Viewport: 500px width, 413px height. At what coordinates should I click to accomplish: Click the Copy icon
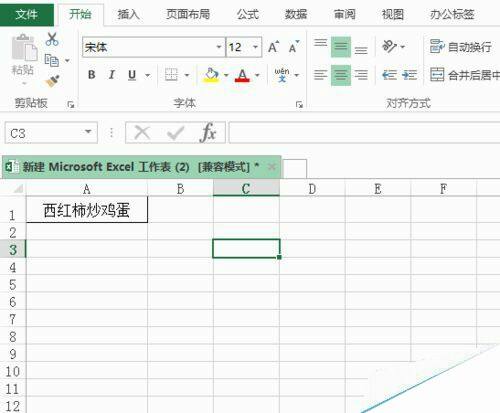click(x=52, y=60)
